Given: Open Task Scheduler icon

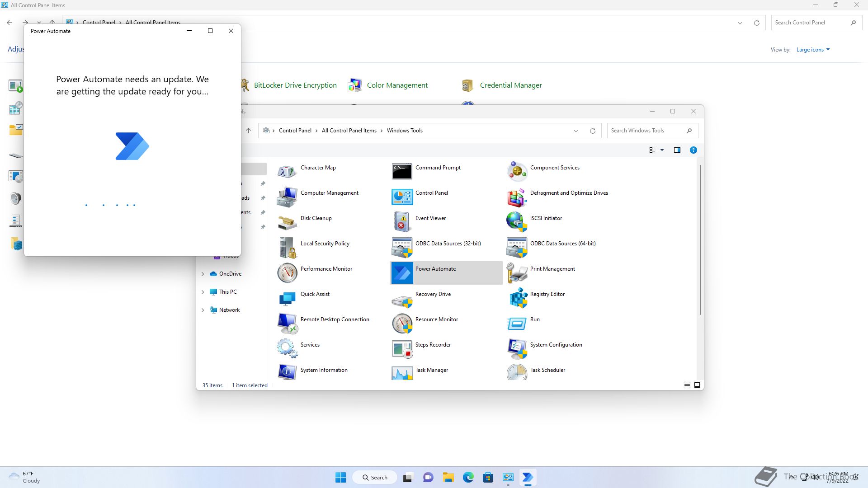Looking at the screenshot, I should coord(517,372).
